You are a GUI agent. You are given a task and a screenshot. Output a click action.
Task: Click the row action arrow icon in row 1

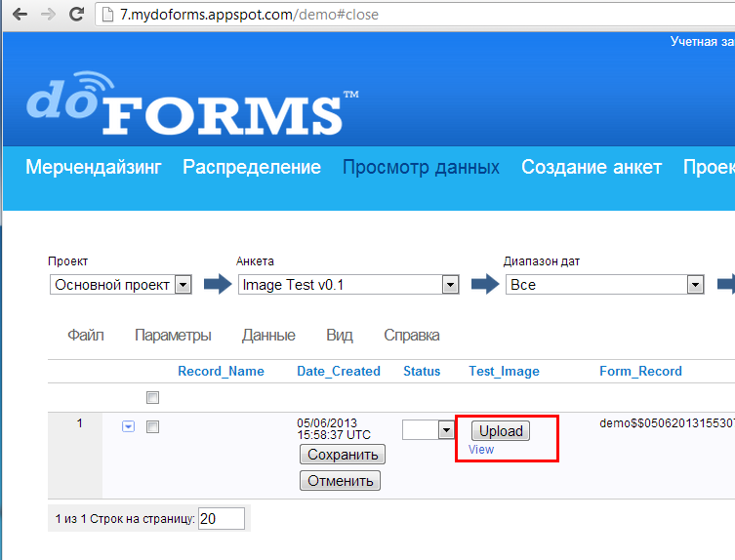point(128,426)
